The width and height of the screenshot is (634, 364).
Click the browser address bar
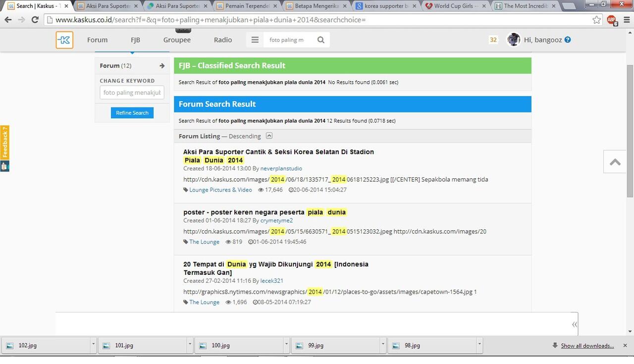[x=317, y=20]
